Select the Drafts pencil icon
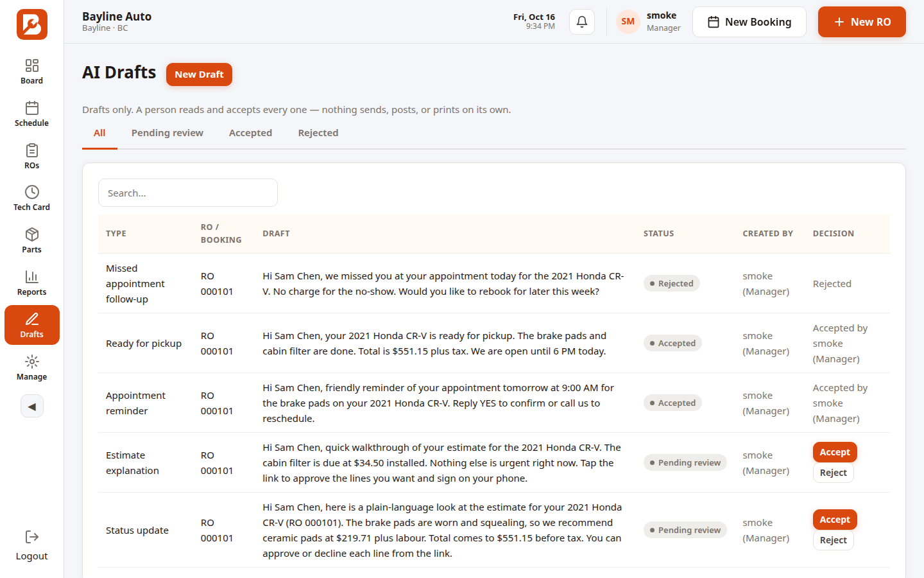This screenshot has width=924, height=578. click(32, 319)
